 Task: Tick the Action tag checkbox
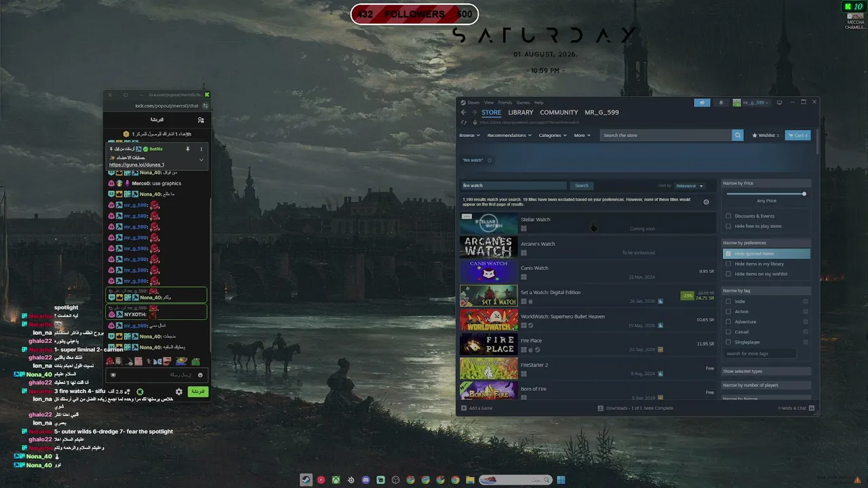coord(728,312)
